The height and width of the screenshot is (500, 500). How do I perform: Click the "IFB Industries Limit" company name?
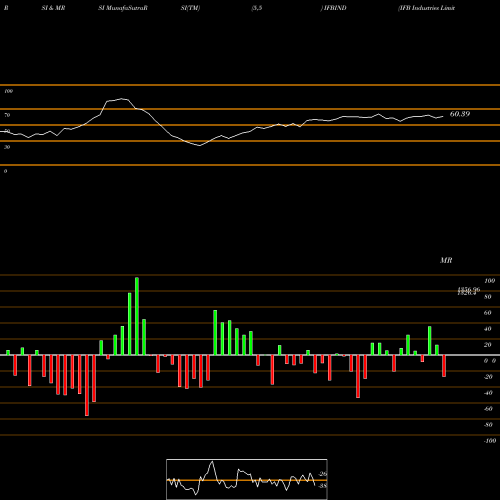(427, 8)
